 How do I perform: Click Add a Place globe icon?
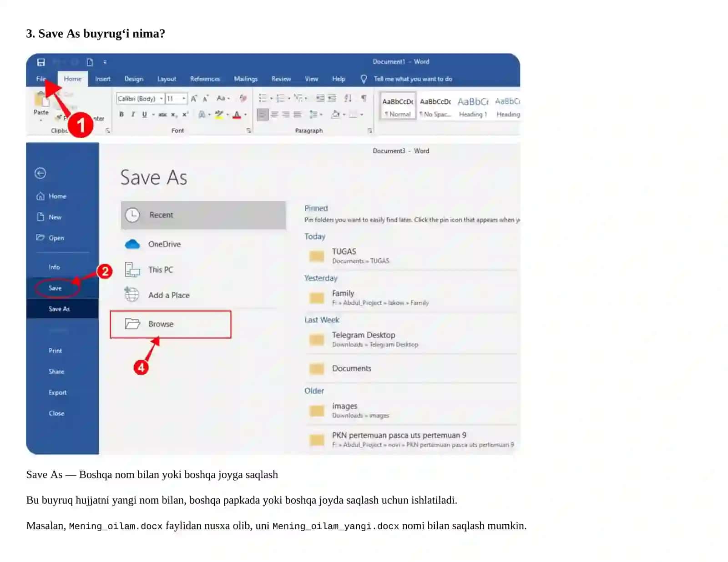(x=132, y=295)
